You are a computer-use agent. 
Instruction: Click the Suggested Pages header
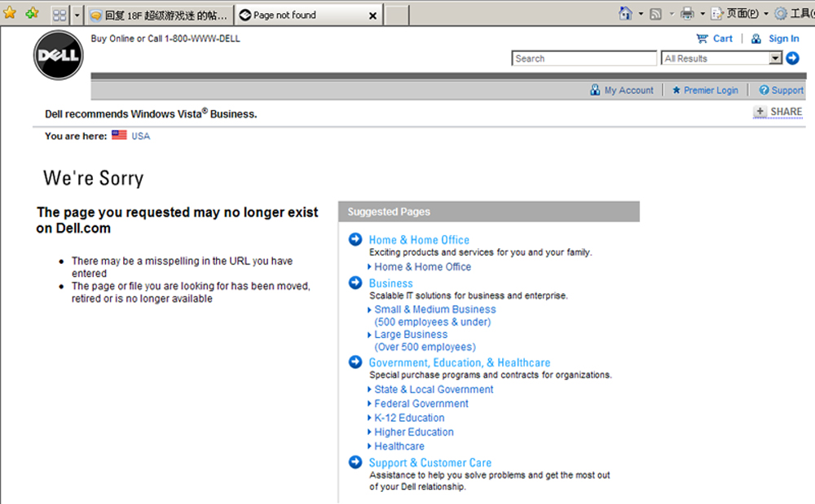pyautogui.click(x=488, y=212)
